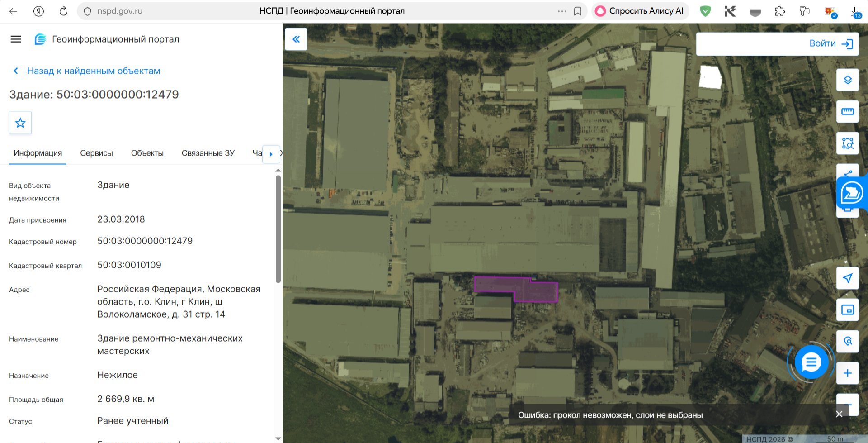Activate the area search selection tool

click(x=848, y=143)
